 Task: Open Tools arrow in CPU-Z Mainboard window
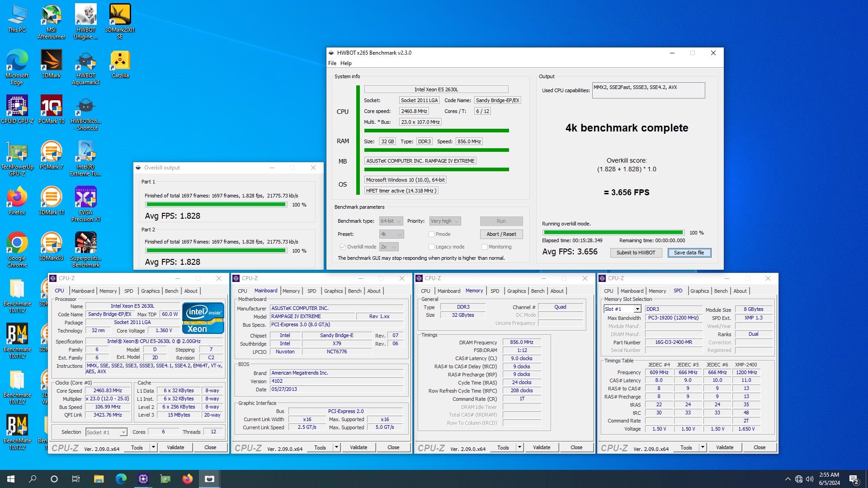tap(336, 447)
